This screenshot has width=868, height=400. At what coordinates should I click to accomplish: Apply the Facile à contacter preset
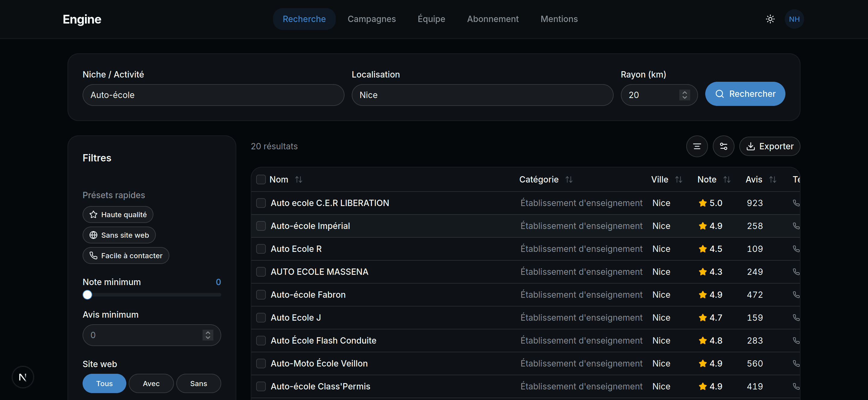tap(126, 256)
